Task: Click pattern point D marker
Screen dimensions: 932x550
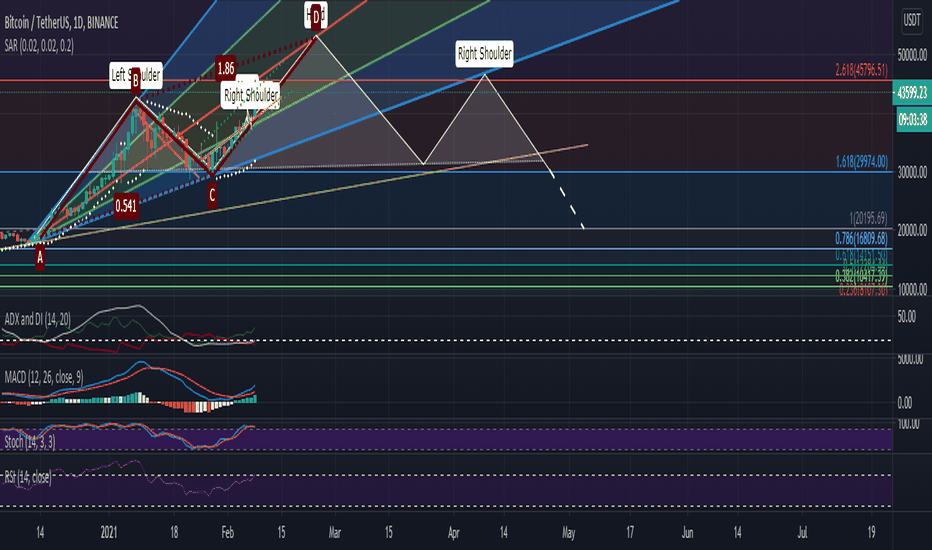Action: [x=316, y=16]
